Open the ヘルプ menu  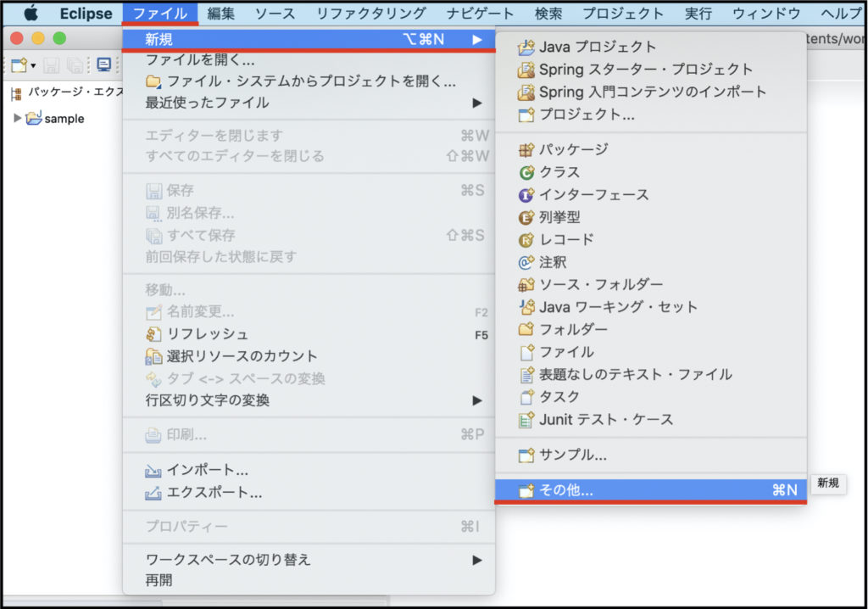841,14
